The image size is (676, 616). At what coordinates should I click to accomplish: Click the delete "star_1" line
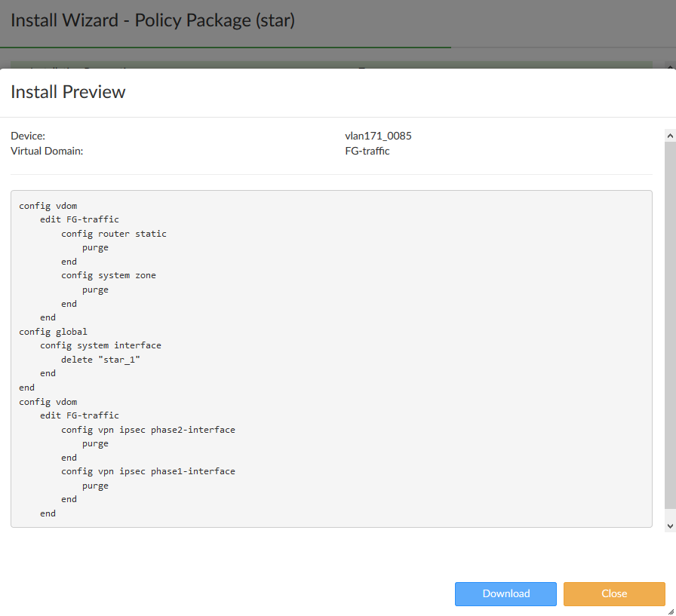tap(101, 360)
